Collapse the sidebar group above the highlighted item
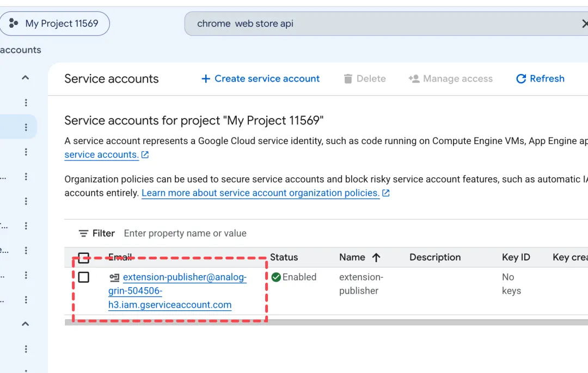The image size is (588, 373). (25, 78)
